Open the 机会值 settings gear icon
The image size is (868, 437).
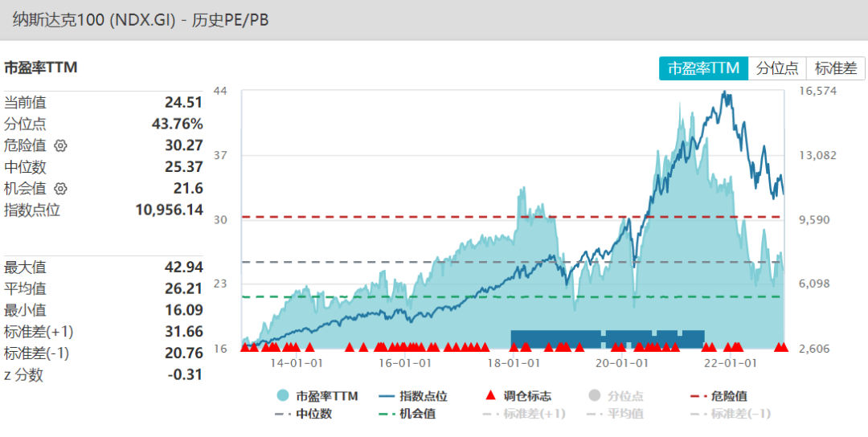[x=60, y=189]
